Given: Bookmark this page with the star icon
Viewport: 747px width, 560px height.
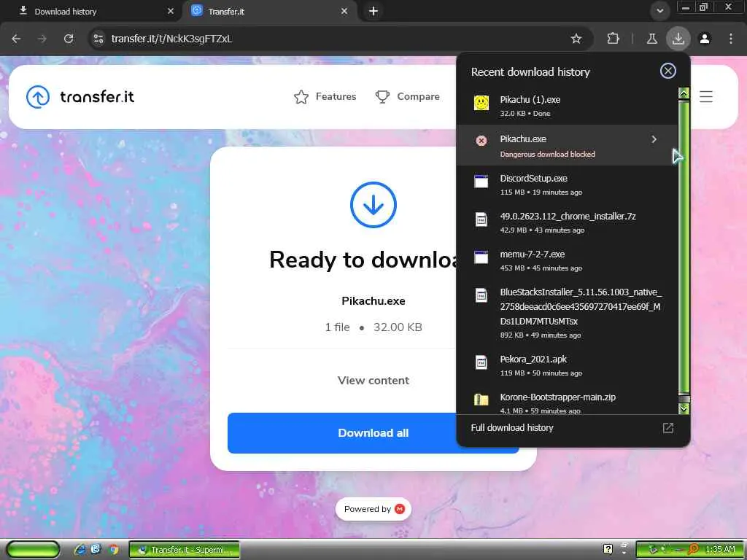Looking at the screenshot, I should 576,39.
